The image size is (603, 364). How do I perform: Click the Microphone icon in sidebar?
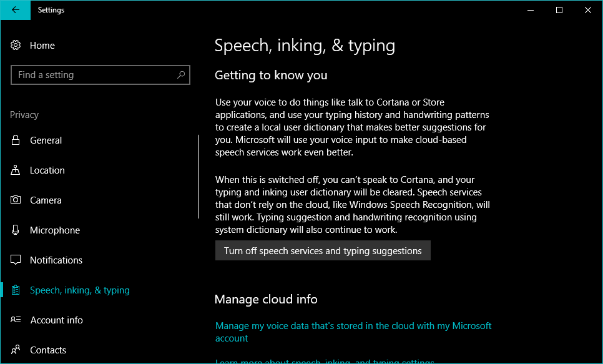(x=16, y=230)
